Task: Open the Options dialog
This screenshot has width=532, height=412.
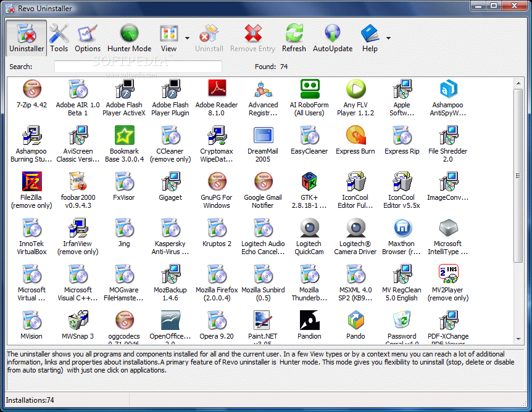Action: tap(88, 38)
